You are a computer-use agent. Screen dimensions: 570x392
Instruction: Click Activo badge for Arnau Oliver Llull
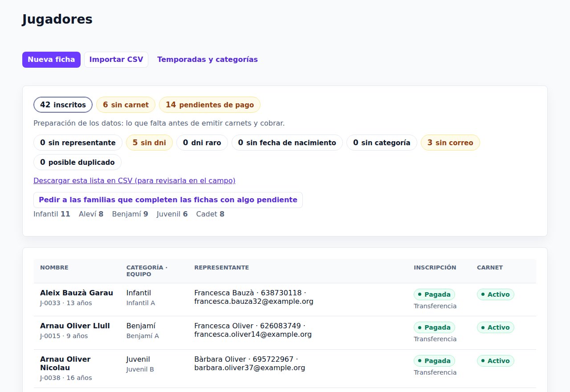pos(496,327)
